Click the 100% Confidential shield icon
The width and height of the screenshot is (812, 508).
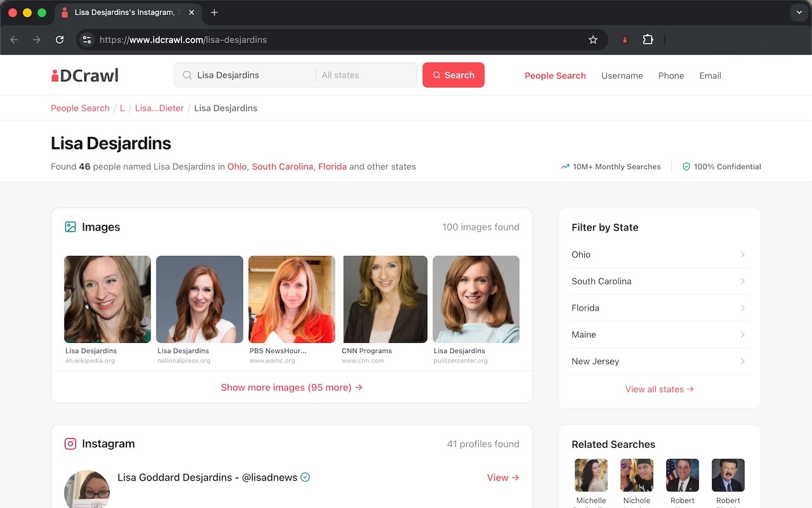(686, 166)
